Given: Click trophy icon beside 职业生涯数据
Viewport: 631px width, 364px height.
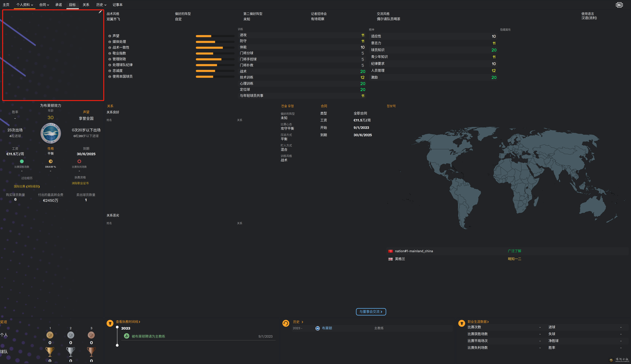Looking at the screenshot, I should point(462,323).
